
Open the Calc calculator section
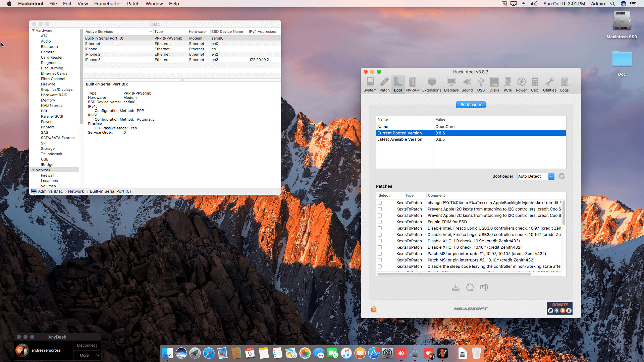pyautogui.click(x=535, y=84)
